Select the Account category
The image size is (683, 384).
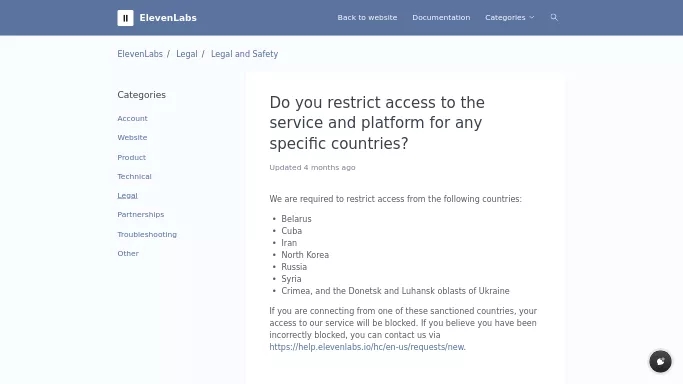132,118
